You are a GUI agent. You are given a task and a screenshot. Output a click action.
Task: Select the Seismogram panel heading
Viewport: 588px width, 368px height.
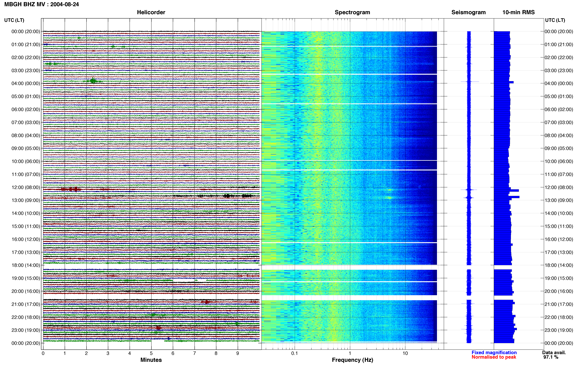pos(468,12)
